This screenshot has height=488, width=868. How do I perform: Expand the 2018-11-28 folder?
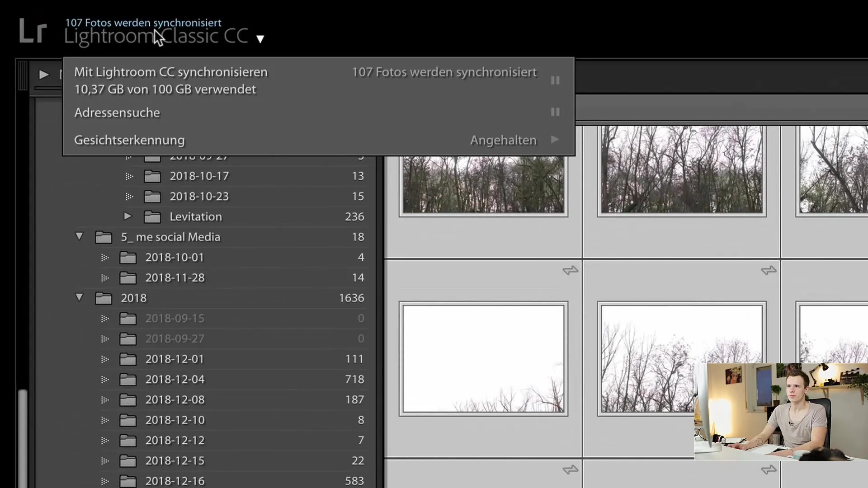[x=104, y=278]
